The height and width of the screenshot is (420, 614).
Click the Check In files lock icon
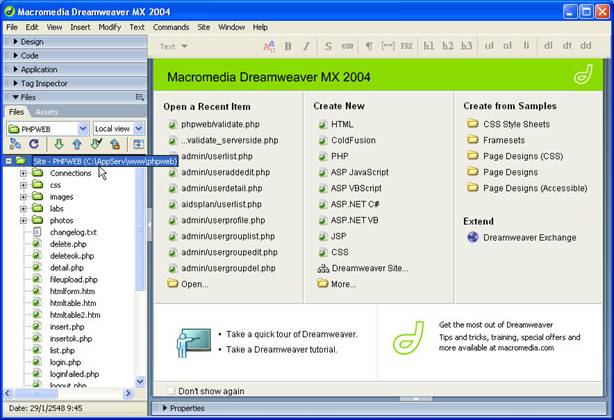click(115, 144)
